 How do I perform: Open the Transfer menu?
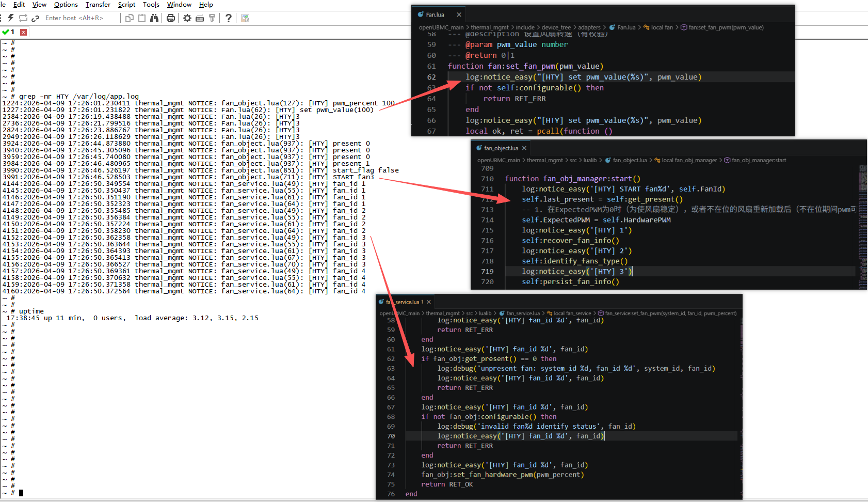tap(98, 5)
